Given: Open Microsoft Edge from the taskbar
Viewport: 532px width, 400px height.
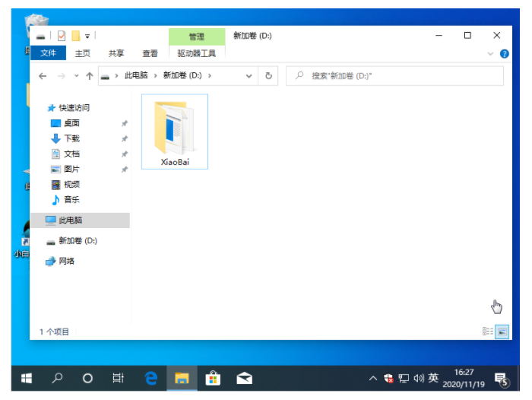Looking at the screenshot, I should pyautogui.click(x=150, y=378).
